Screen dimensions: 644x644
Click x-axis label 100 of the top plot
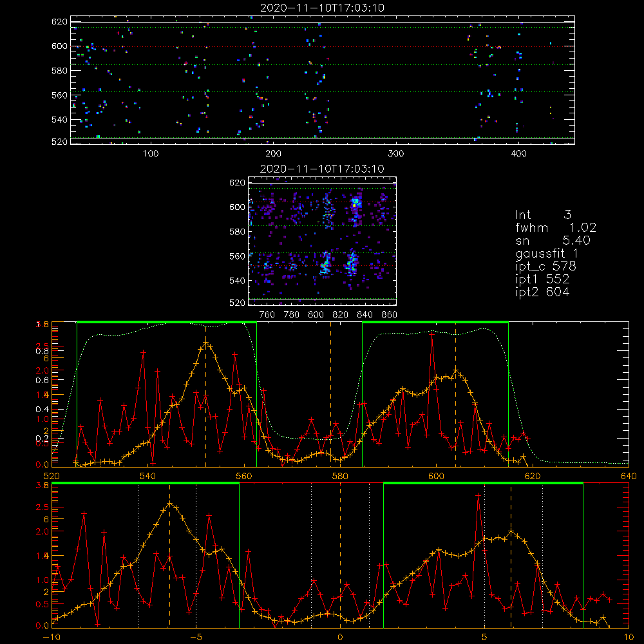(x=151, y=154)
